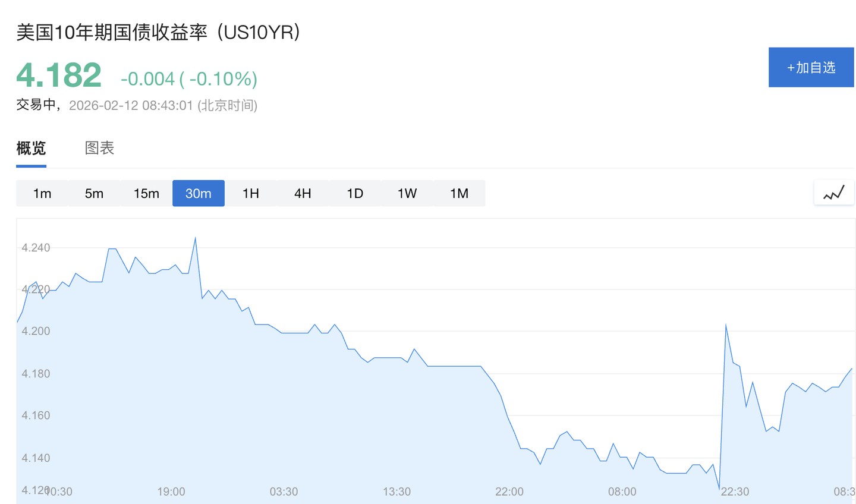This screenshot has height=504, width=856.
Task: Click the 4.240 y-axis price label
Action: click(36, 247)
